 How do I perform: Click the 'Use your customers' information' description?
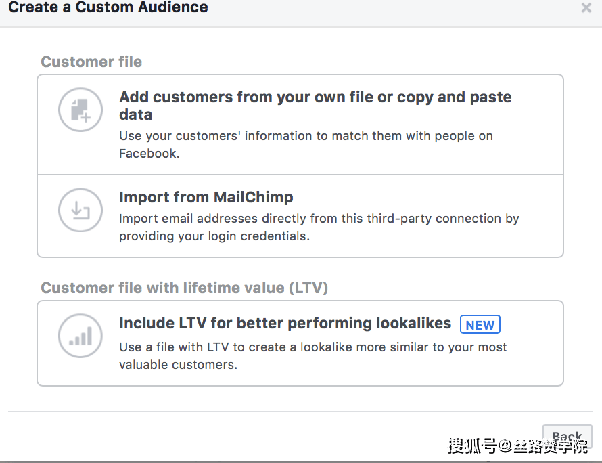pyautogui.click(x=305, y=136)
